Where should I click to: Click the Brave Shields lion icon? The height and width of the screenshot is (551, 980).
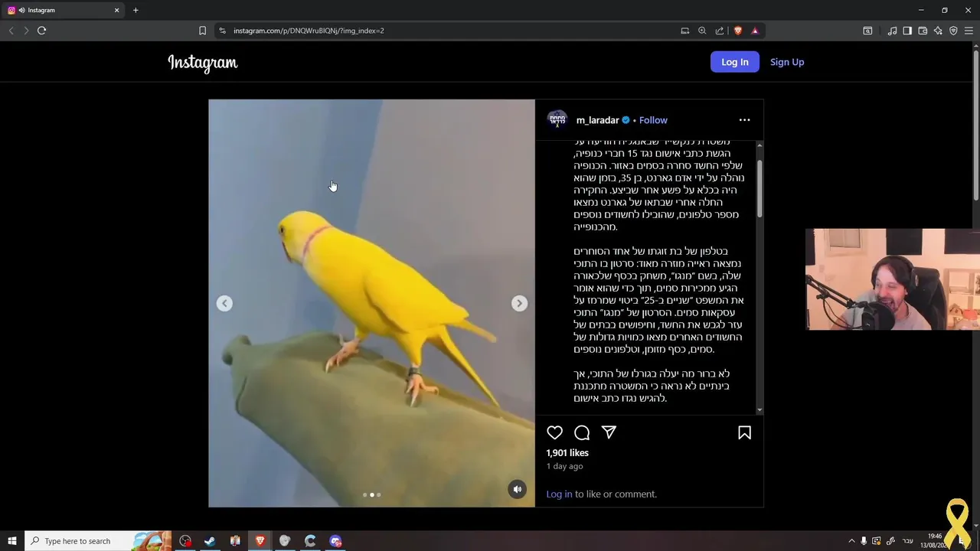[x=738, y=31]
